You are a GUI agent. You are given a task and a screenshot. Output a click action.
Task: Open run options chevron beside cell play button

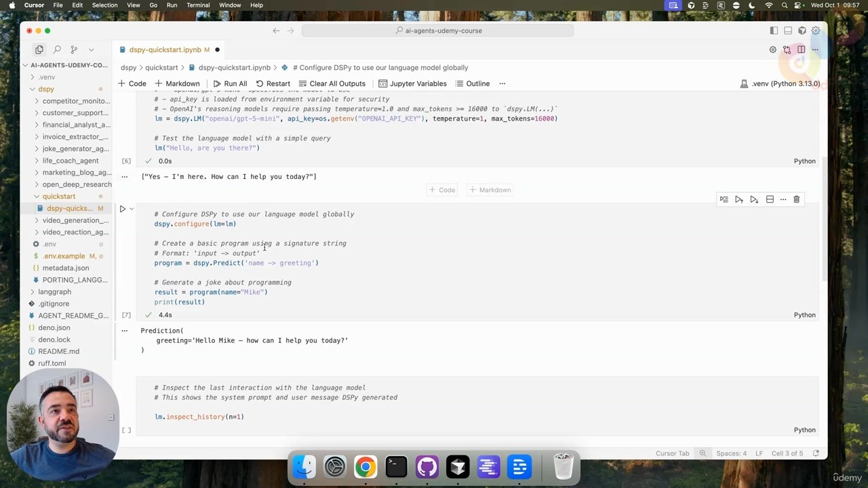point(132,209)
